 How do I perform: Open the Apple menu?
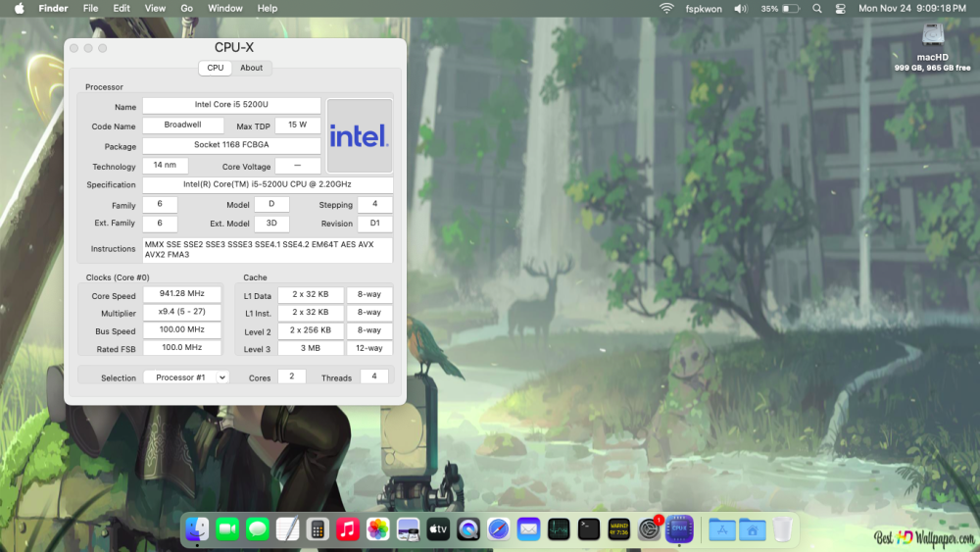click(20, 8)
